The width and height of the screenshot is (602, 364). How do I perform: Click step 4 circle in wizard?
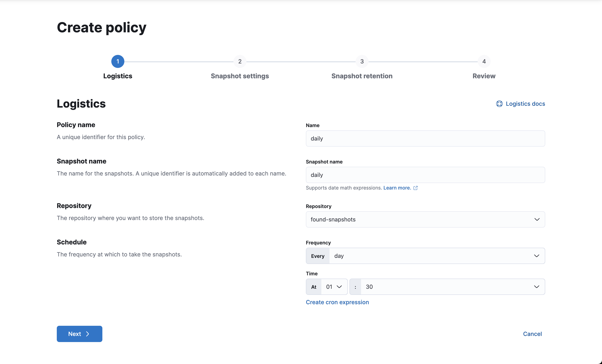click(484, 62)
